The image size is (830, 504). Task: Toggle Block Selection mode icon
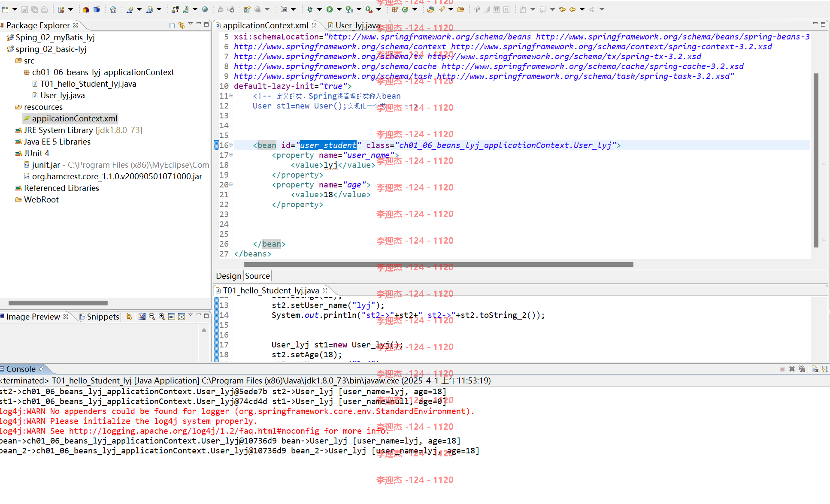pyautogui.click(x=497, y=9)
